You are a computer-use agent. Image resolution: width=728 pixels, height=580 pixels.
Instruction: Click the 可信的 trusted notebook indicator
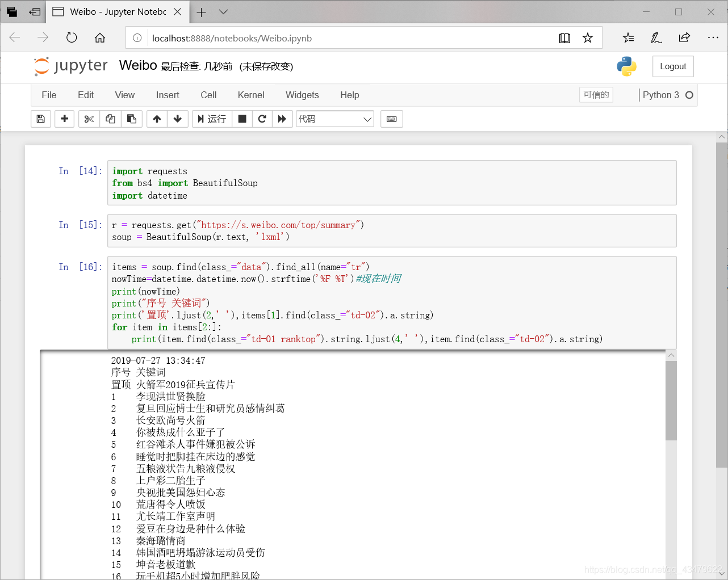coord(596,95)
